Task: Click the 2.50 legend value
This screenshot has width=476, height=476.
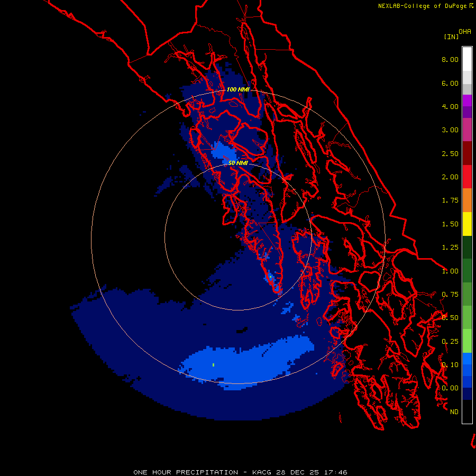Action: (450, 153)
